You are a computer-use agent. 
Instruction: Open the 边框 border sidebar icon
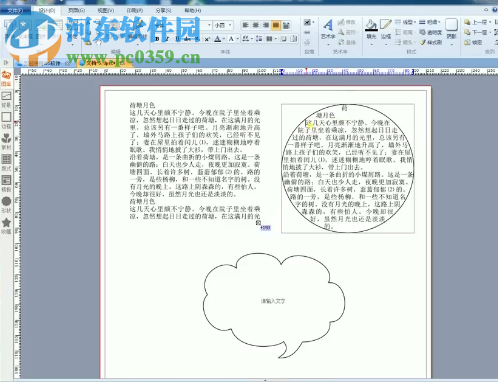[6, 121]
